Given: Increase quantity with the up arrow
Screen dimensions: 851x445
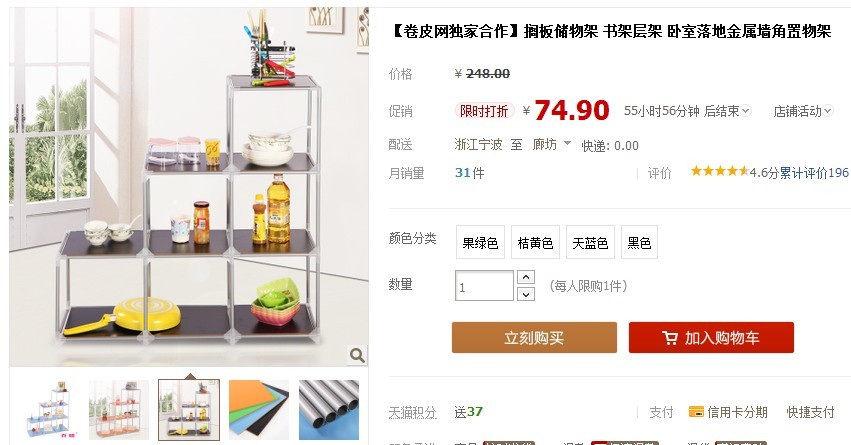Looking at the screenshot, I should point(525,277).
